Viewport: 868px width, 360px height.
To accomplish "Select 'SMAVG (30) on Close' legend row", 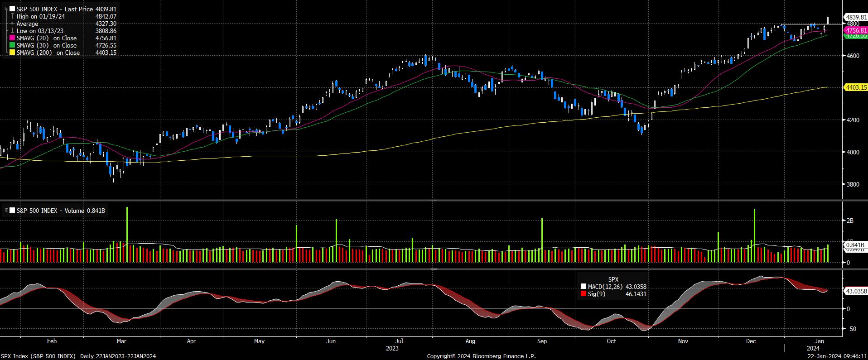I will [63, 45].
